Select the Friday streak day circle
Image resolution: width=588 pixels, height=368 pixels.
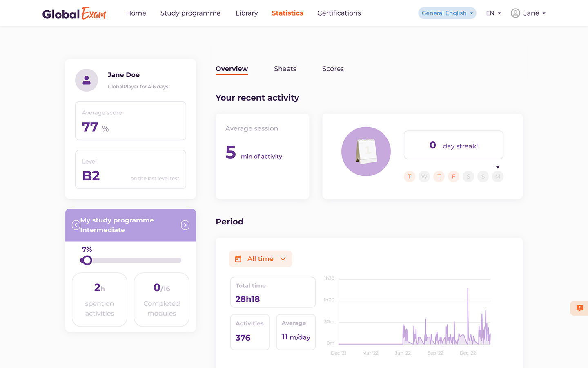pyautogui.click(x=453, y=177)
